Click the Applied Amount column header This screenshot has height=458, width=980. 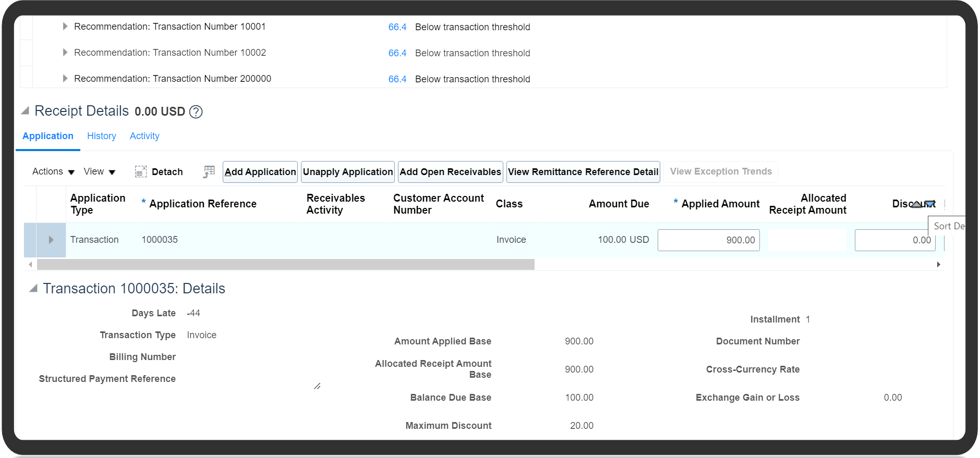pos(720,204)
